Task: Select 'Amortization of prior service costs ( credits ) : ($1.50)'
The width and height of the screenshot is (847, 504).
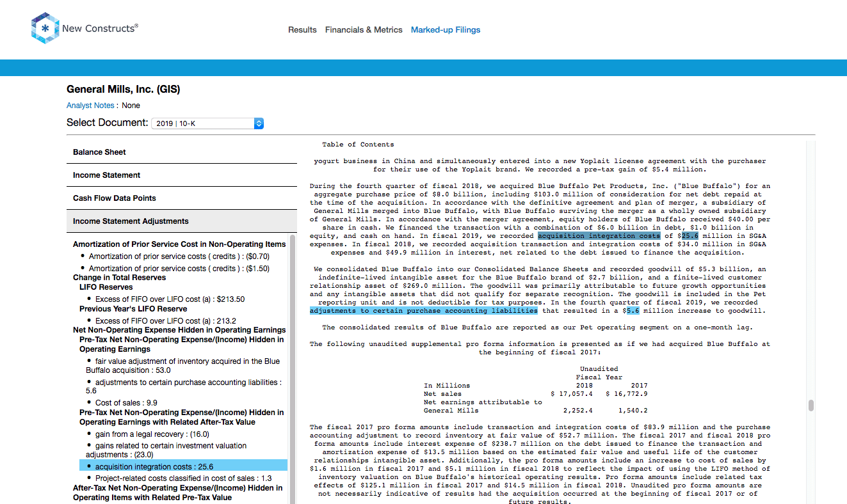Action: [179, 269]
